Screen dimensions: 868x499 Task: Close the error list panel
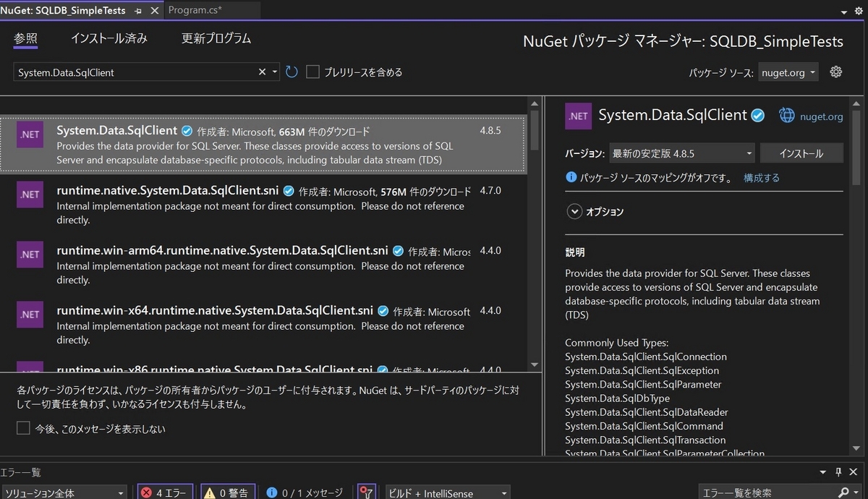[854, 472]
